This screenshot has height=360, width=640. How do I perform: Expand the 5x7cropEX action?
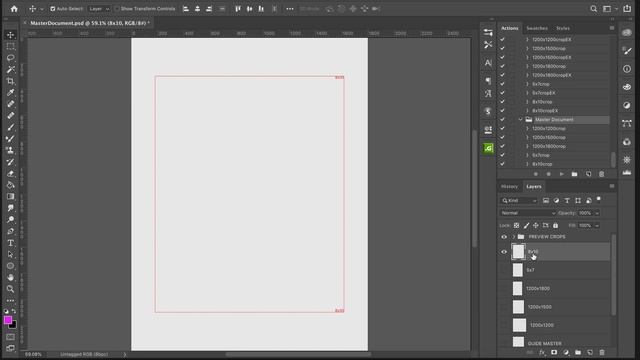527,93
